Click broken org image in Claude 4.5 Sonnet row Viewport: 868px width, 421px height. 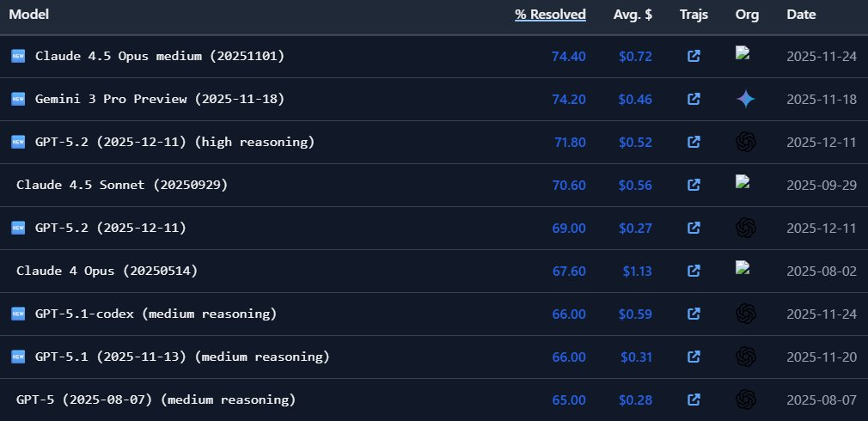point(743,181)
